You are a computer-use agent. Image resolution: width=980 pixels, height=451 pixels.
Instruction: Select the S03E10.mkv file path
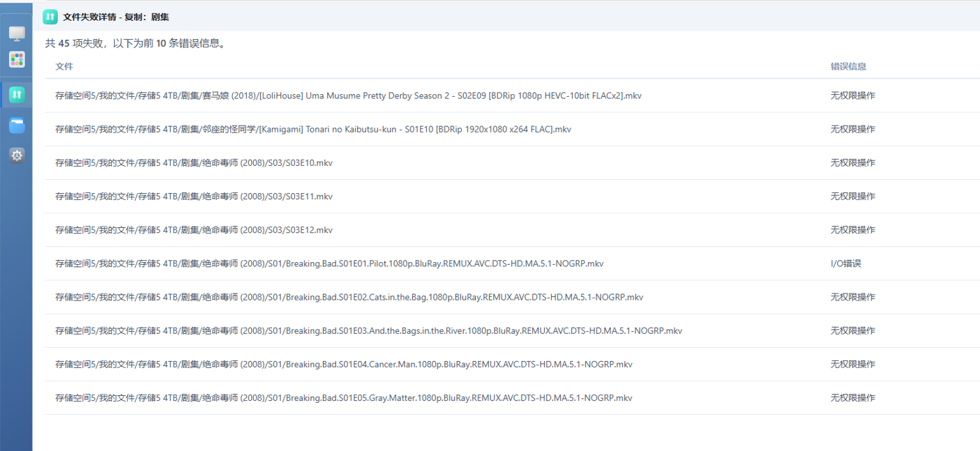coord(194,162)
